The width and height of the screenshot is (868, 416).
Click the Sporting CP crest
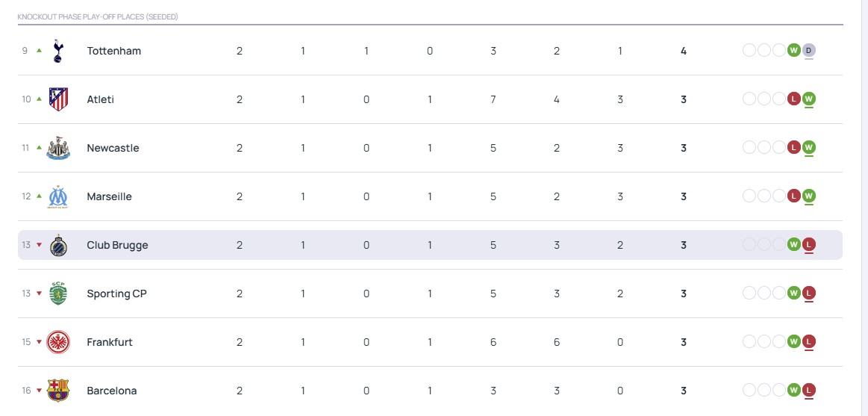click(x=58, y=294)
